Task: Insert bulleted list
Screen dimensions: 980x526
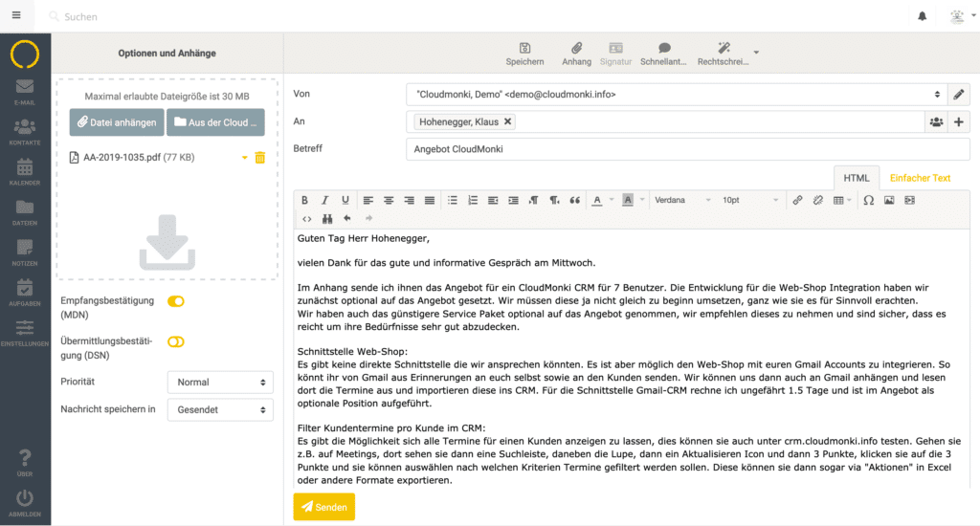Action: tap(453, 201)
